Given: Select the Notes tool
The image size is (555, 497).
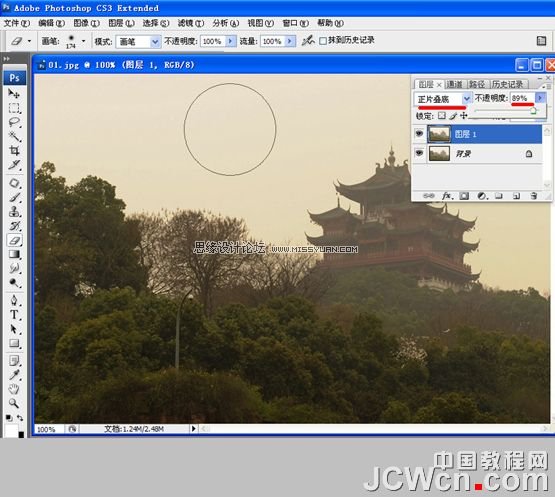Looking at the screenshot, I should pyautogui.click(x=14, y=361).
